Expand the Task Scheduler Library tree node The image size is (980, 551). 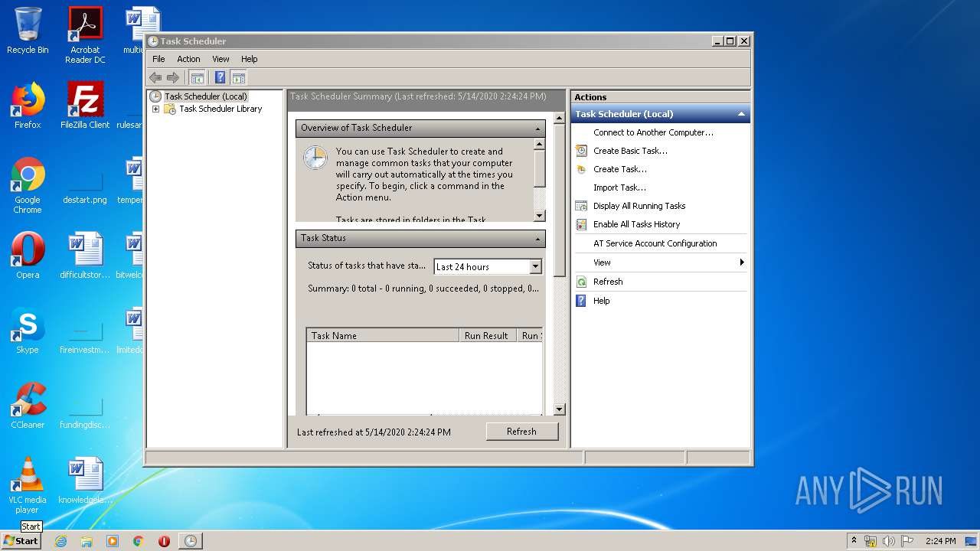[155, 109]
